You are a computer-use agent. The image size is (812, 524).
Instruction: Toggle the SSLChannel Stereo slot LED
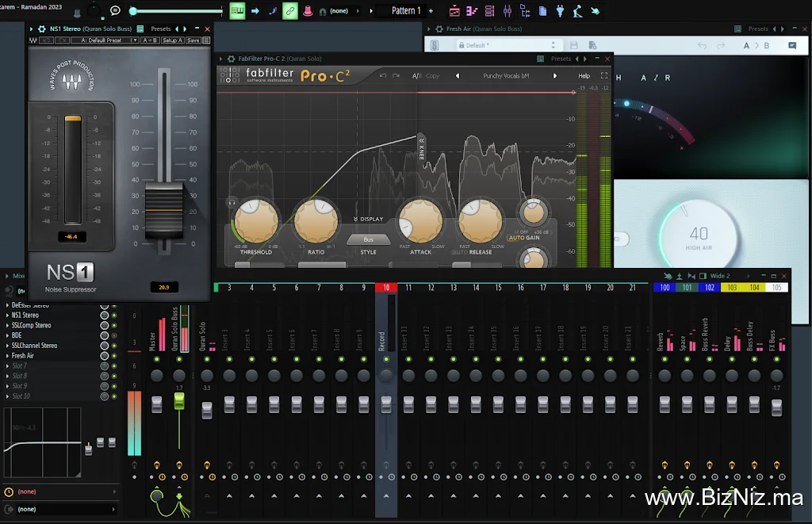click(x=114, y=346)
